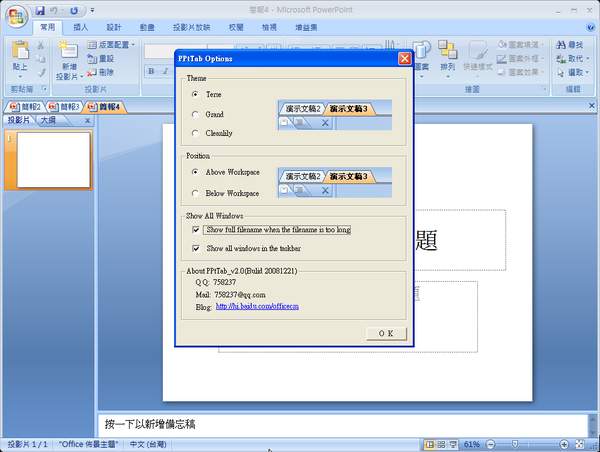Click the 排列 arrange icon
This screenshot has width=600, height=452.
pos(447,50)
